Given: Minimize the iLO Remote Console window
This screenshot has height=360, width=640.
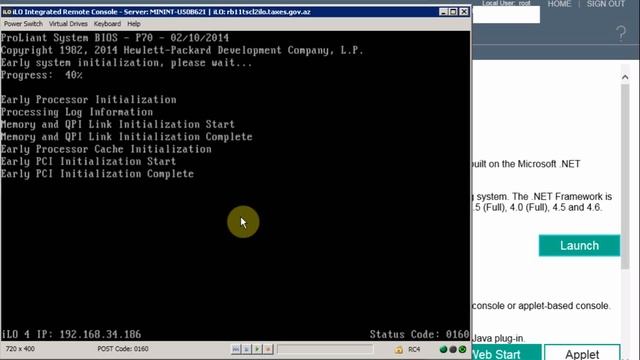Looking at the screenshot, I should click(444, 12).
